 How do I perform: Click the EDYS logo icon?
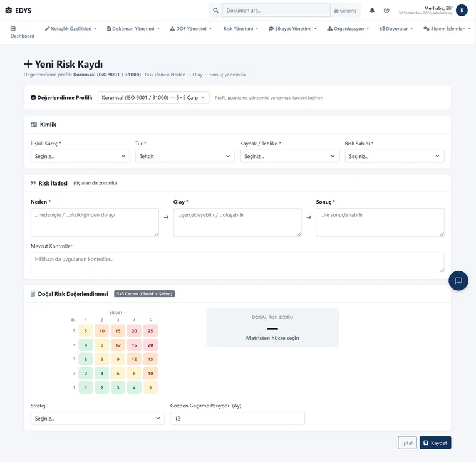pyautogui.click(x=9, y=10)
